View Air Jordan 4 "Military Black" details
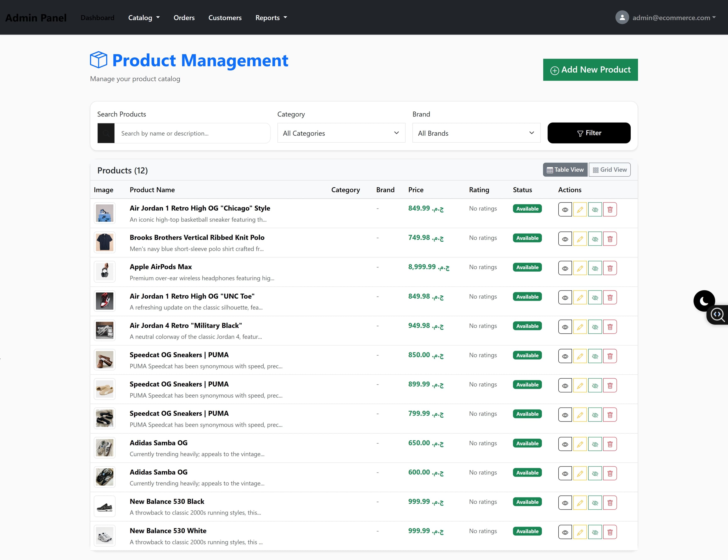 [x=565, y=327]
